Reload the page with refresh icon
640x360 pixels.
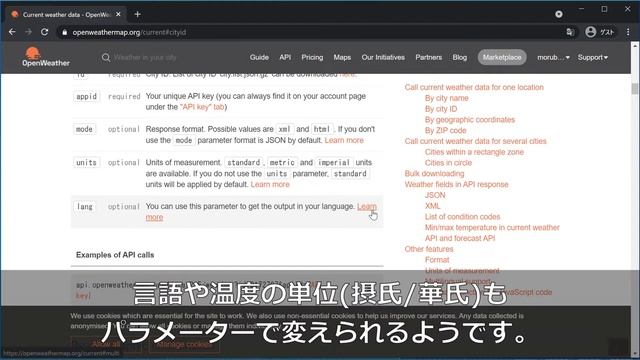point(44,32)
